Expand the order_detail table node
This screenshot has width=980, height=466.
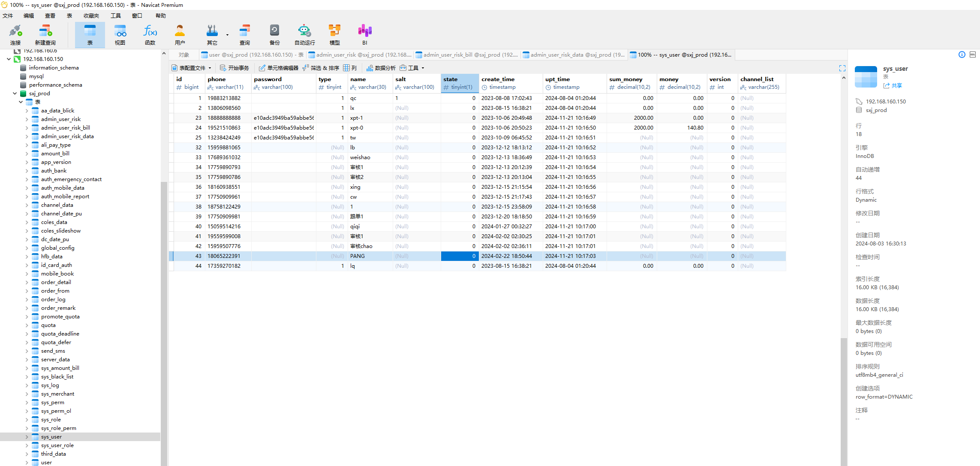point(27,282)
